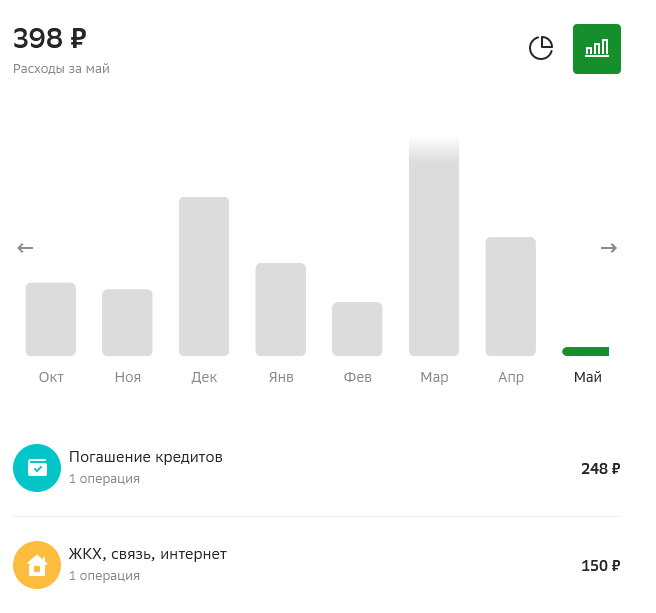656x613 pixels.
Task: Select the February expense bar
Action: pos(357,328)
